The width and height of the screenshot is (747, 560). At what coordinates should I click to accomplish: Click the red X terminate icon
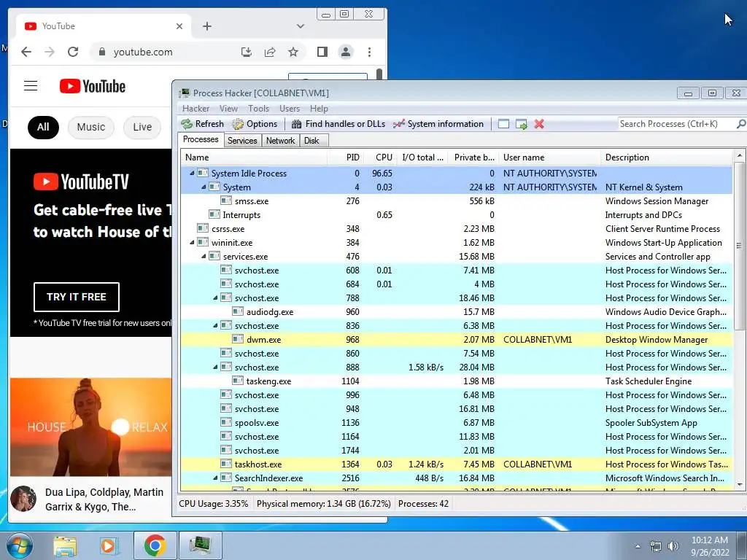[539, 124]
